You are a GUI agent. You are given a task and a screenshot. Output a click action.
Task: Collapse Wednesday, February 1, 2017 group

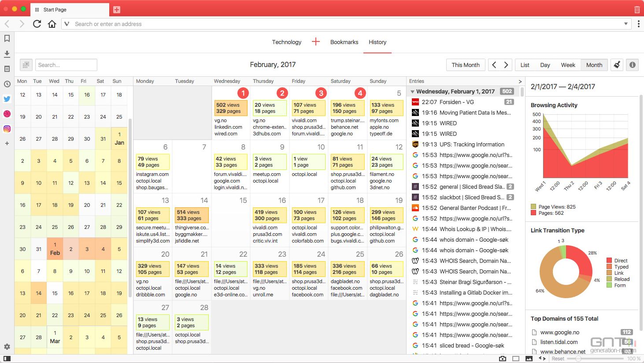(413, 92)
